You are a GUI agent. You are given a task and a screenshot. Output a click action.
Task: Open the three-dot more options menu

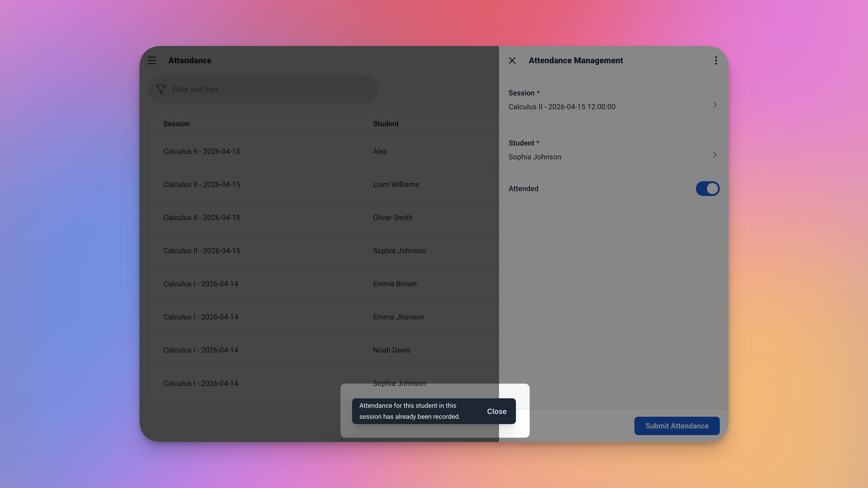point(716,61)
